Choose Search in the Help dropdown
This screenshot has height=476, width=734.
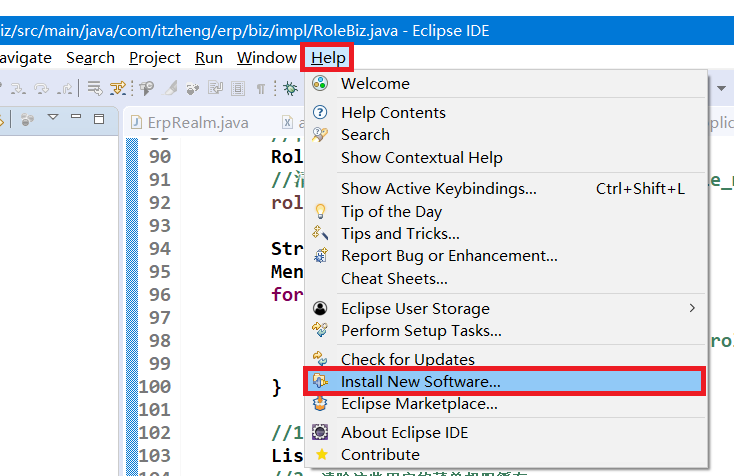click(x=505, y=135)
